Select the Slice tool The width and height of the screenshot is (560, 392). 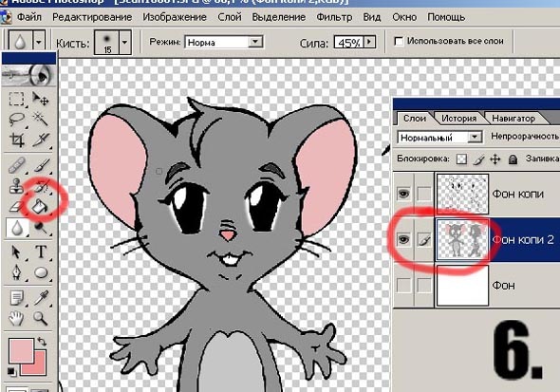pos(41,140)
